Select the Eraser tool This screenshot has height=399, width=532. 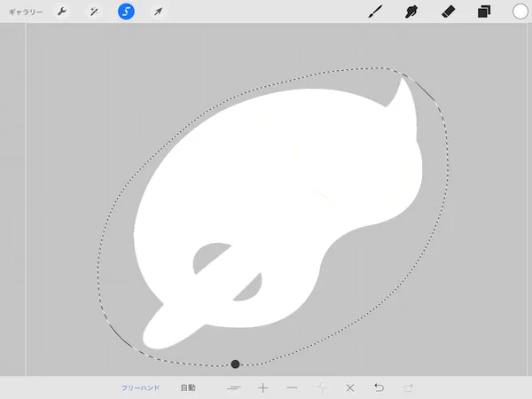pos(448,12)
